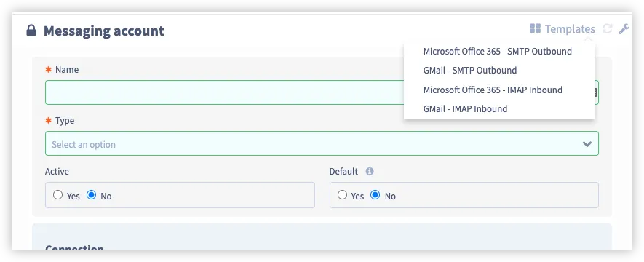Set Default to Yes
Screen dimensions: 644x262
pyautogui.click(x=342, y=195)
